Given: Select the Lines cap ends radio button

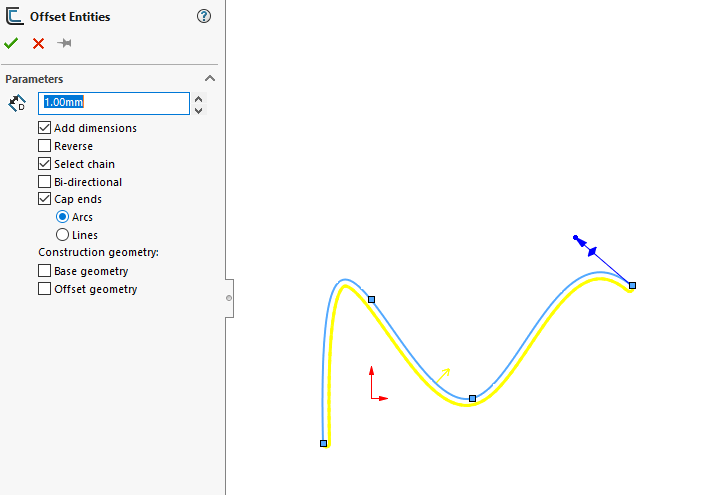Looking at the screenshot, I should pos(63,235).
